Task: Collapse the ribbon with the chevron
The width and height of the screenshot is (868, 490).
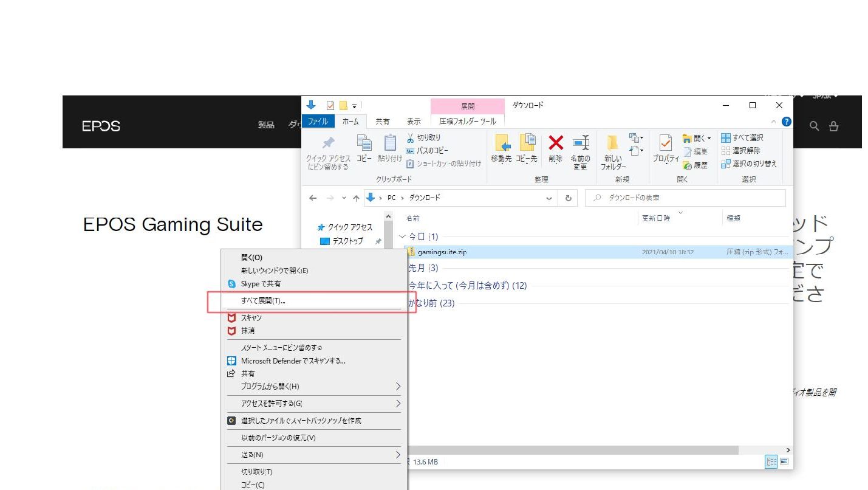Action: point(774,122)
